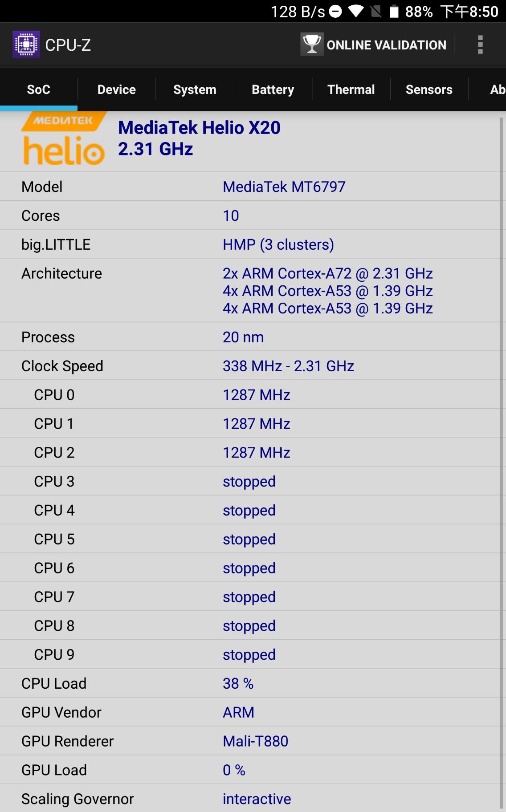
Task: Click the vertical scrollbar on right edge
Action: [502, 463]
